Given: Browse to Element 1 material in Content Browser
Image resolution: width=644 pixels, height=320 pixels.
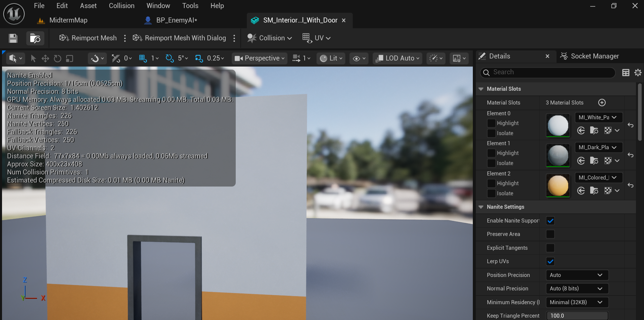Looking at the screenshot, I should (594, 161).
